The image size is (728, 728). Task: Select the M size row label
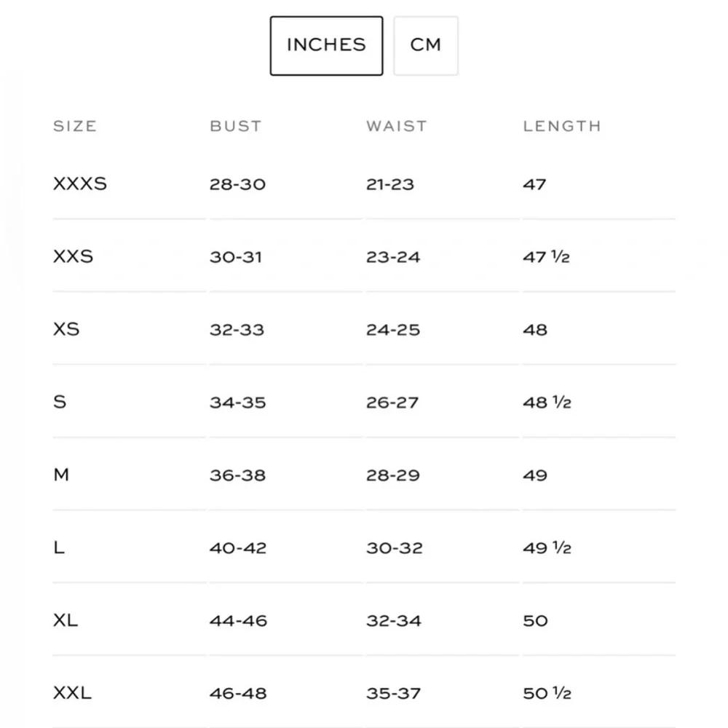61,475
